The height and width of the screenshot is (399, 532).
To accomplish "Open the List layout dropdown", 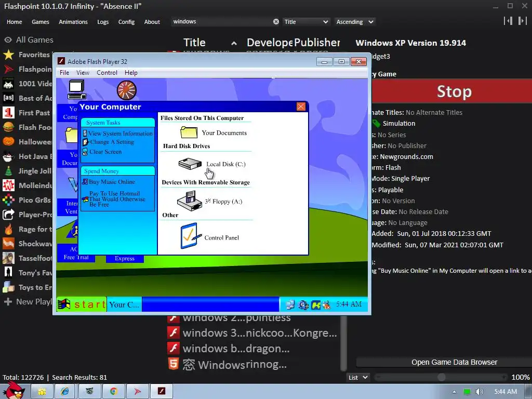I will [x=358, y=377].
